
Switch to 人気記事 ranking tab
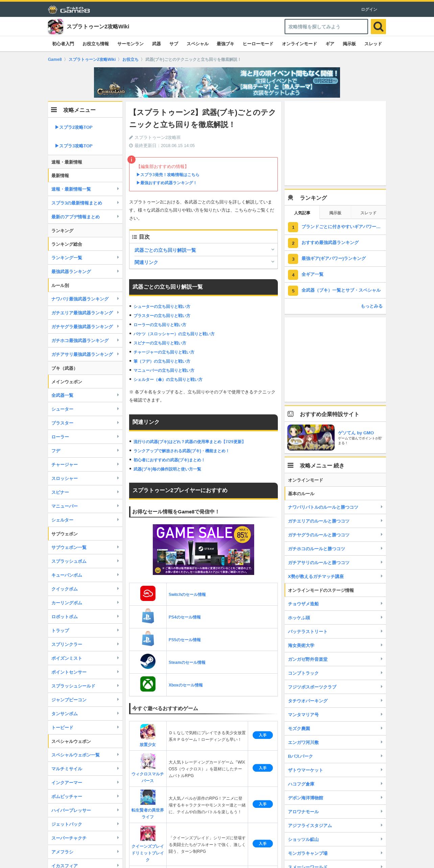click(x=302, y=213)
